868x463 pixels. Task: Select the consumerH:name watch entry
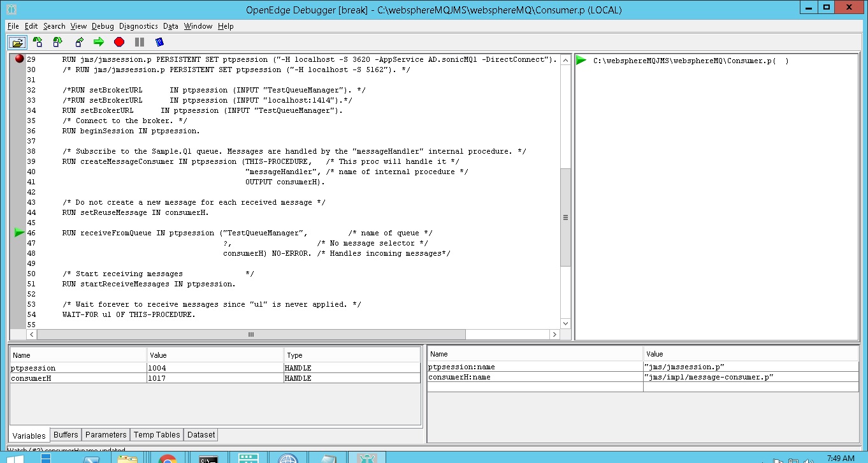(459, 377)
